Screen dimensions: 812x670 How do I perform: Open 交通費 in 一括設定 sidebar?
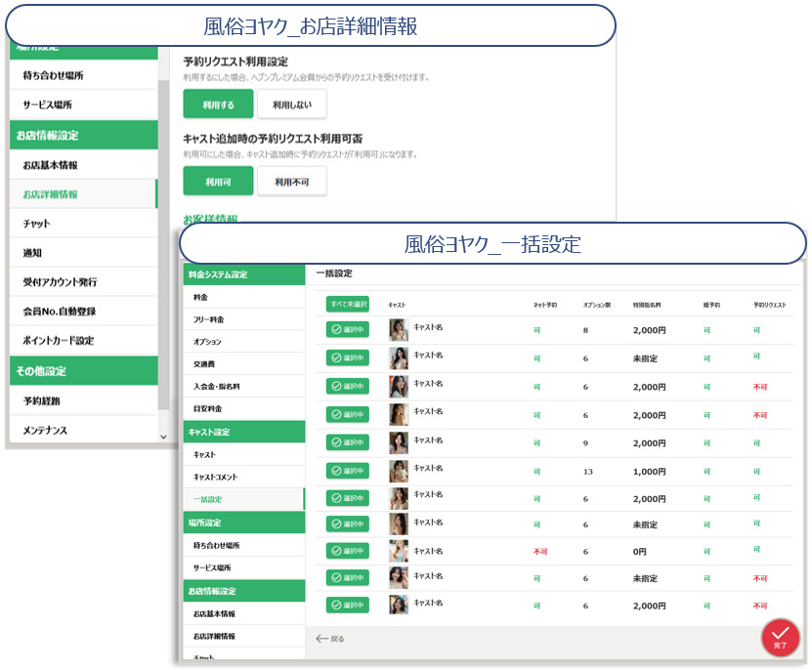tap(244, 364)
